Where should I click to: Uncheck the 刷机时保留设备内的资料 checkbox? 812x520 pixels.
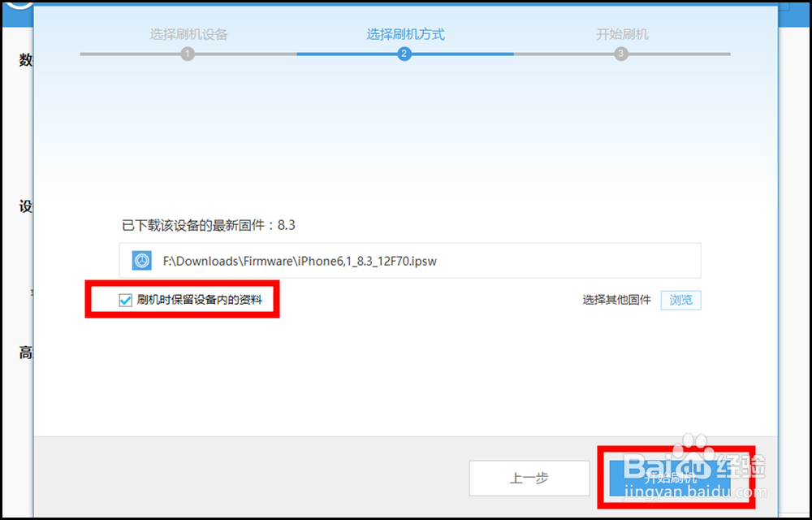(x=125, y=300)
